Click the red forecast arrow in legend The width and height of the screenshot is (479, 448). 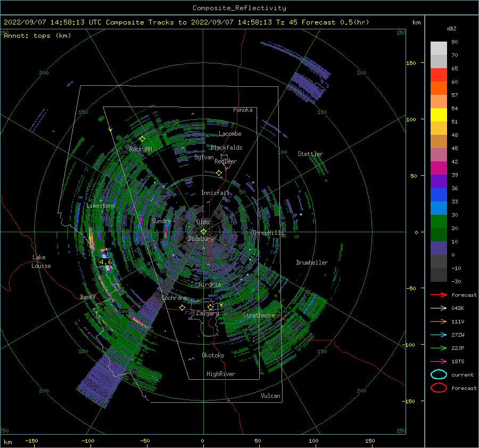[439, 295]
